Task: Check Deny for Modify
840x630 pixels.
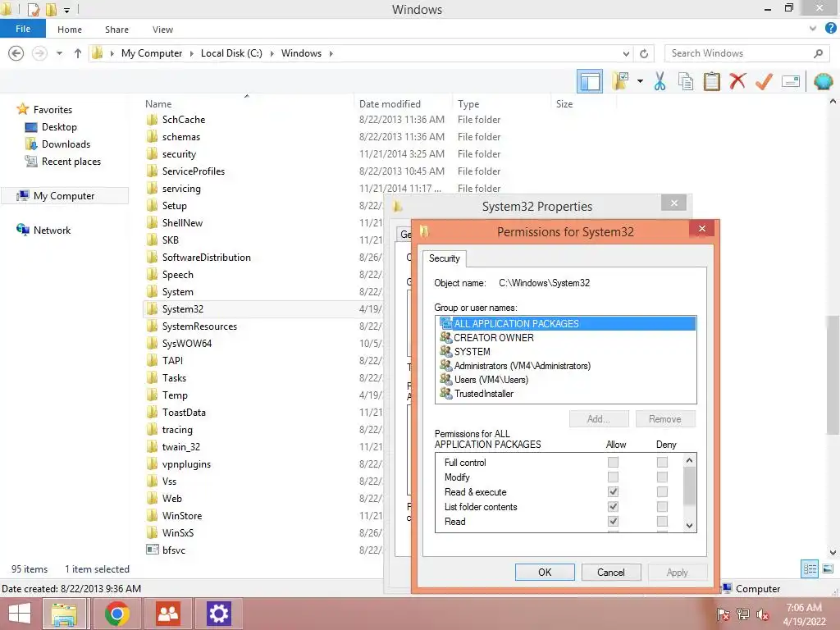Action: [662, 477]
